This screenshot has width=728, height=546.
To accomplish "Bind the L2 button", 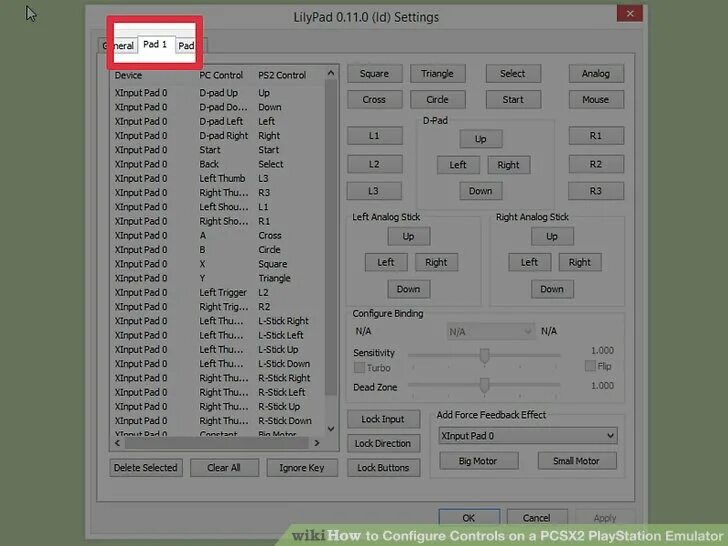I will click(374, 164).
